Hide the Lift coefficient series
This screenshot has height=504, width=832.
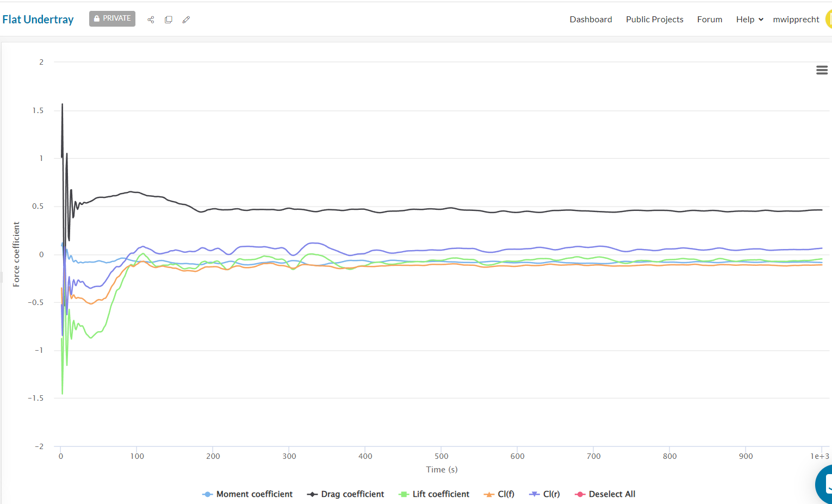pos(434,494)
